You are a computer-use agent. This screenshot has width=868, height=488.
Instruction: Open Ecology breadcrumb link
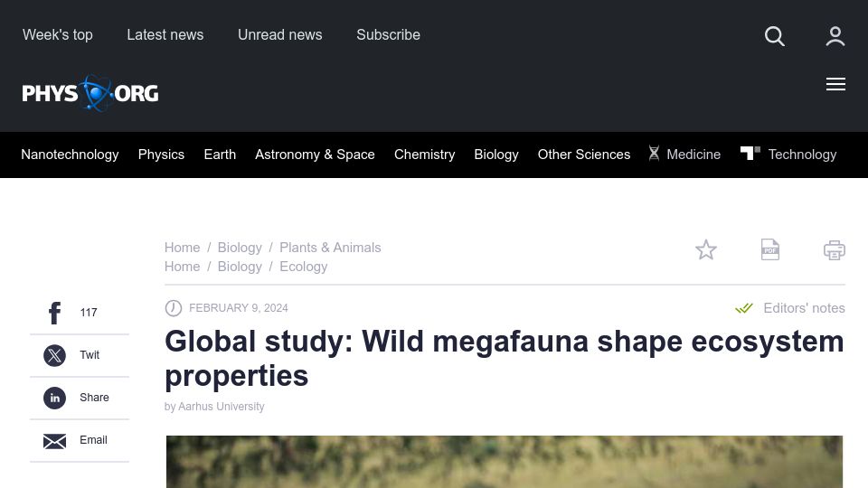click(x=304, y=266)
